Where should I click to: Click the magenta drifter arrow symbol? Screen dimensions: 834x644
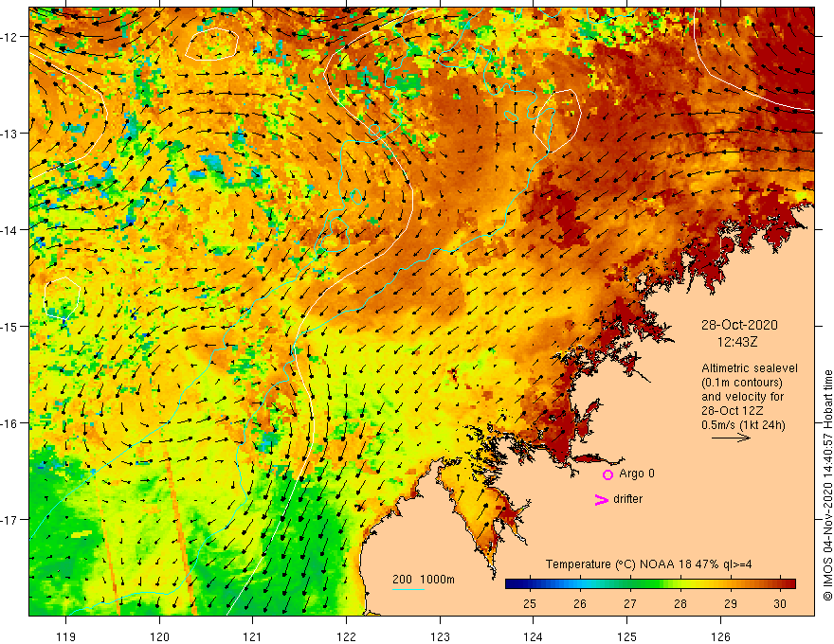[x=601, y=499]
